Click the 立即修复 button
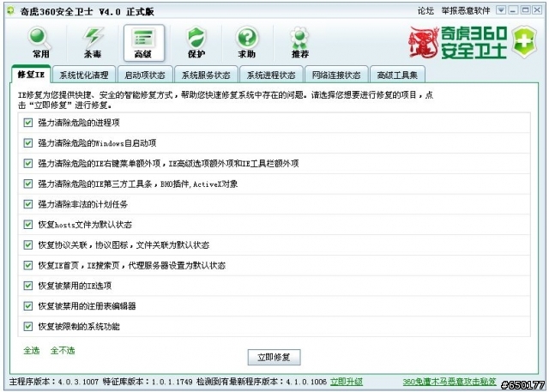The image size is (549, 392). click(x=274, y=358)
